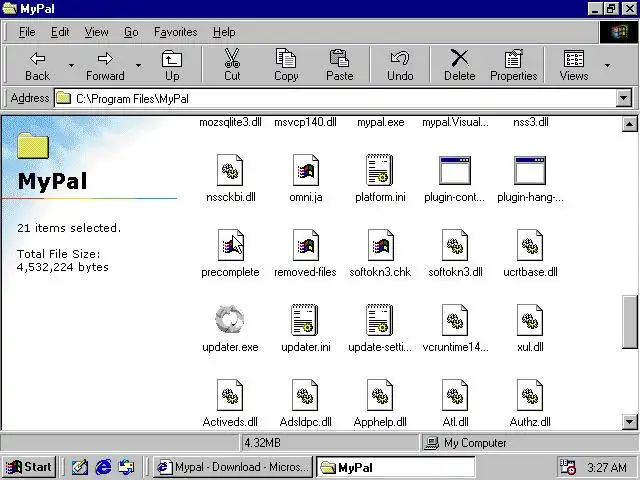Open Properties from the toolbar
The width and height of the screenshot is (640, 480).
[x=513, y=65]
